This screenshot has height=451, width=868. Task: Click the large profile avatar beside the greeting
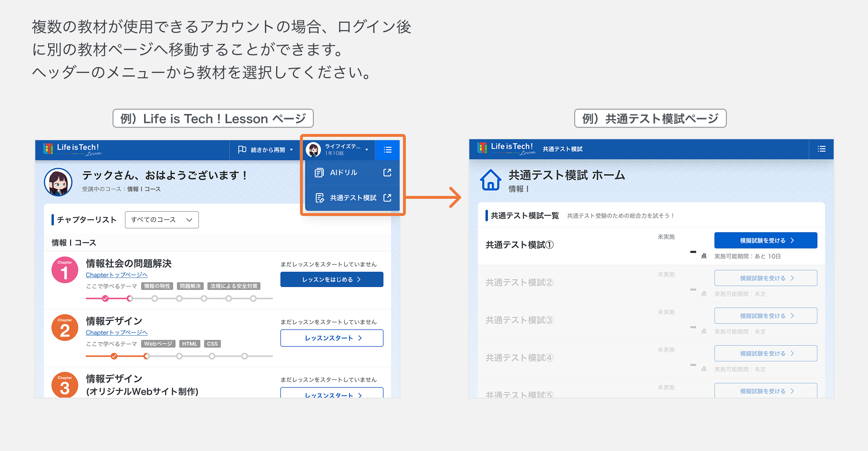(58, 182)
